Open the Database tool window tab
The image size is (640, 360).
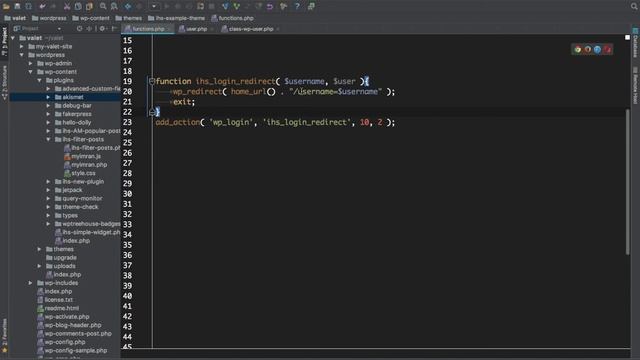(636, 42)
